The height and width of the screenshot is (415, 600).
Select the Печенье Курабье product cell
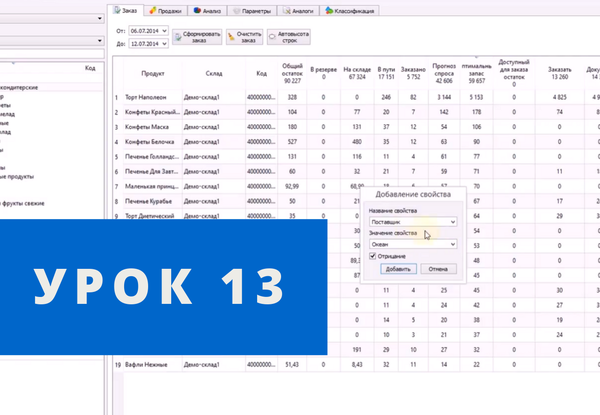(x=153, y=201)
